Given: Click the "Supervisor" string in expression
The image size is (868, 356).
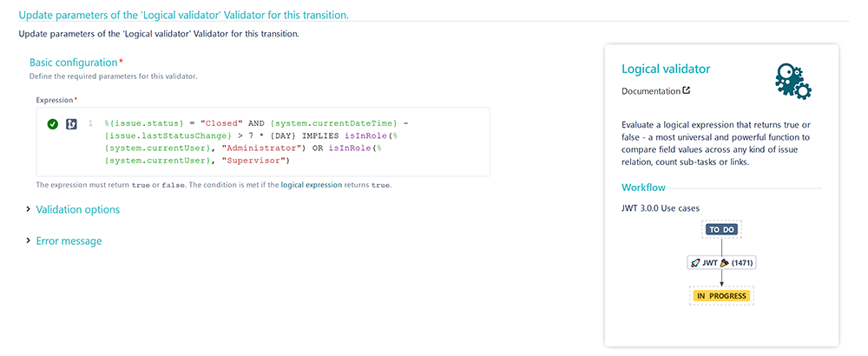Looking at the screenshot, I should point(254,161).
